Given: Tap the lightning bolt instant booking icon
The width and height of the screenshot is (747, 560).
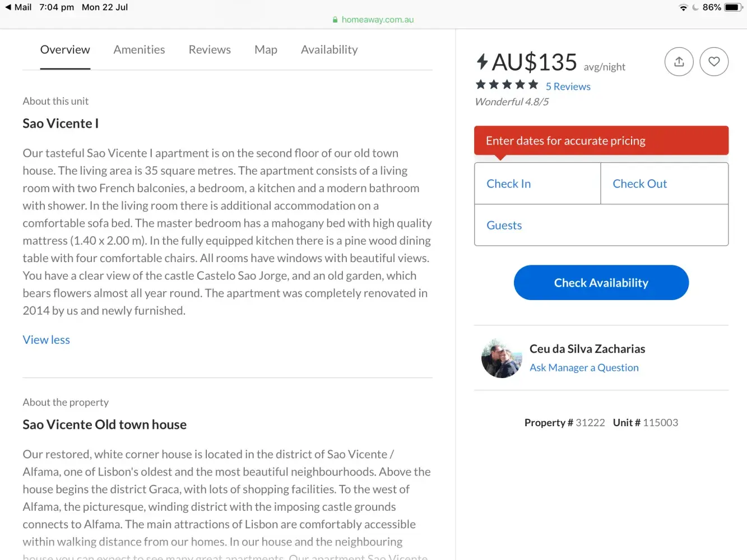Looking at the screenshot, I should pyautogui.click(x=482, y=62).
